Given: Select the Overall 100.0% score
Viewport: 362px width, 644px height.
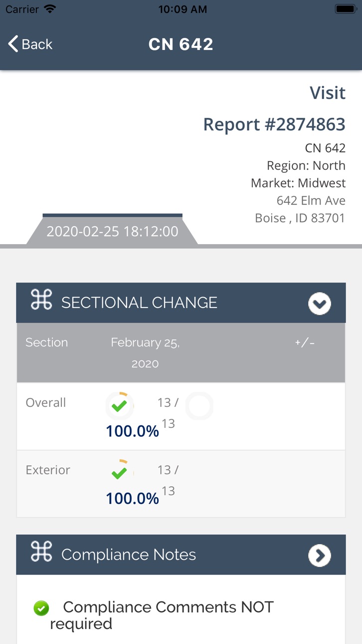Looking at the screenshot, I should (132, 431).
